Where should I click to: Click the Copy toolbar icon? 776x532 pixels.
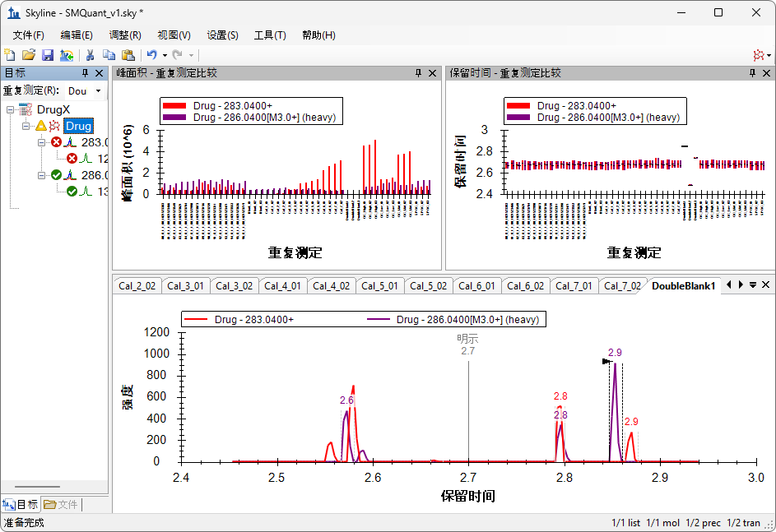pyautogui.click(x=109, y=55)
